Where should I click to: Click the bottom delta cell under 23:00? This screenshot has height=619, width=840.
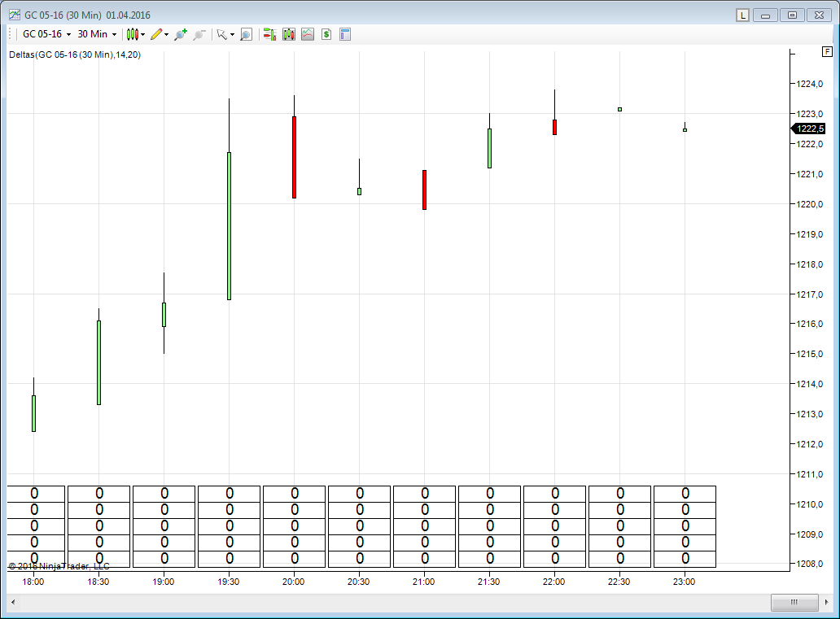[685, 559]
